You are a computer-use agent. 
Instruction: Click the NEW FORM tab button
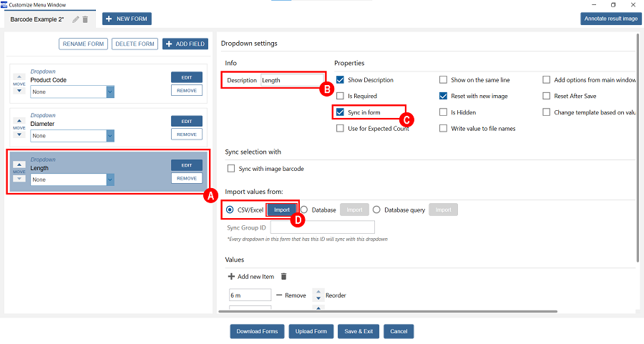coord(127,19)
